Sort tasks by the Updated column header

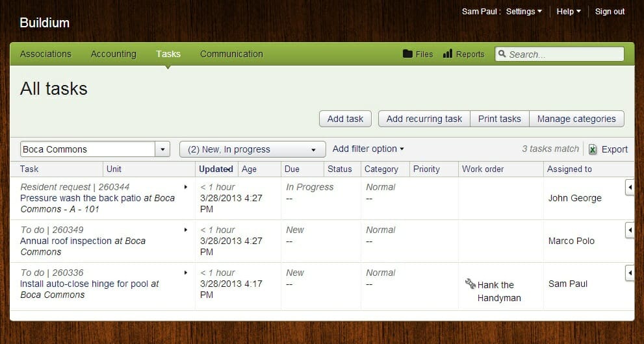pyautogui.click(x=216, y=169)
